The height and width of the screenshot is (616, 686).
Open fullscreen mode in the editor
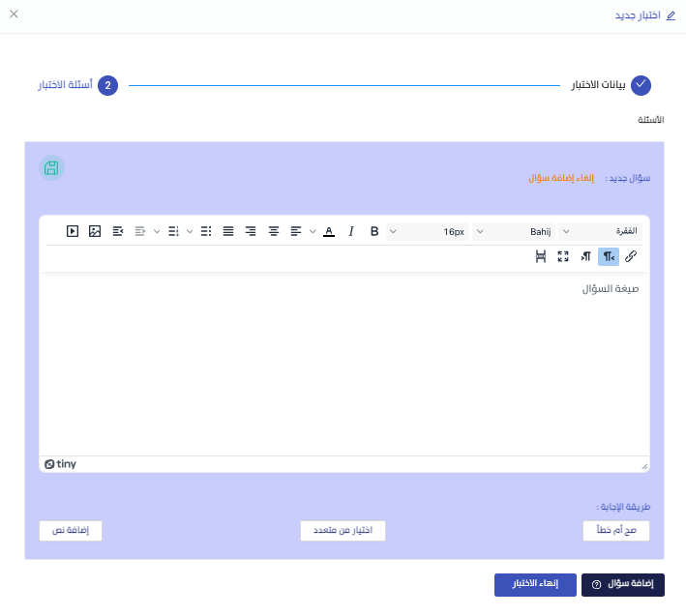pyautogui.click(x=563, y=256)
